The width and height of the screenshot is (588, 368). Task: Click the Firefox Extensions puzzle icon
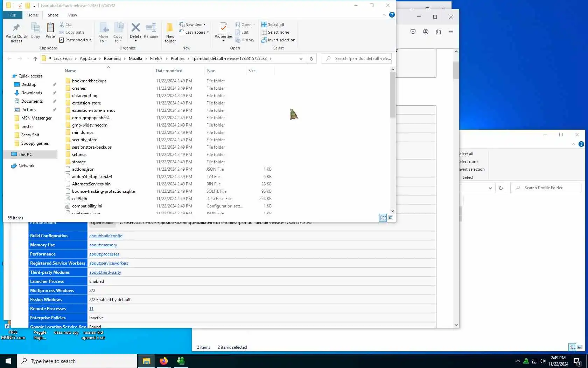tap(438, 32)
